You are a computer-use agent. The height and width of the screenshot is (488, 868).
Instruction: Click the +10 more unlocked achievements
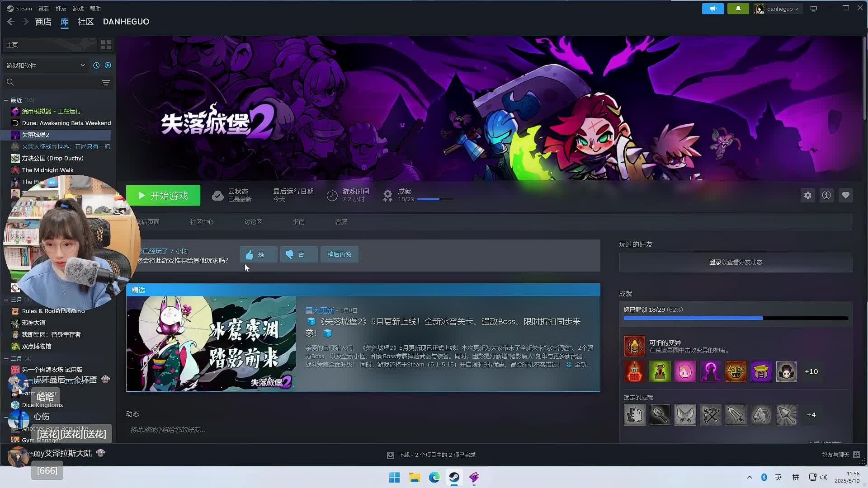coord(811,371)
